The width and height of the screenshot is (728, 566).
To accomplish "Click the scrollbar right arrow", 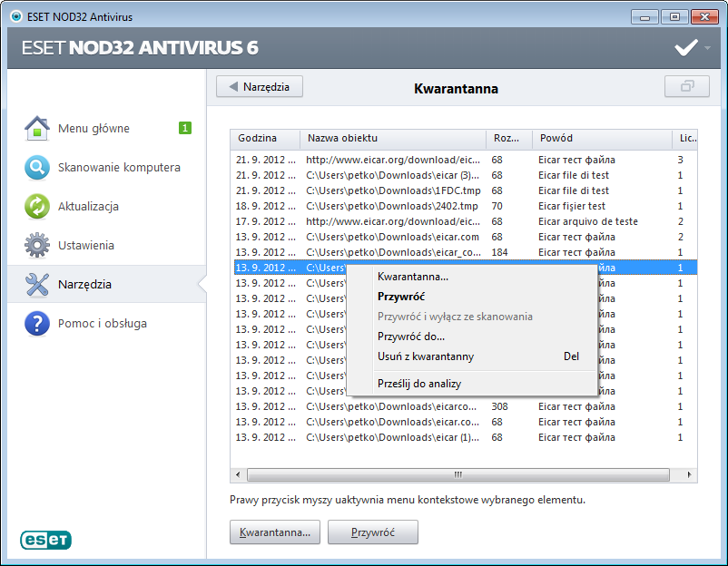I will click(x=689, y=474).
